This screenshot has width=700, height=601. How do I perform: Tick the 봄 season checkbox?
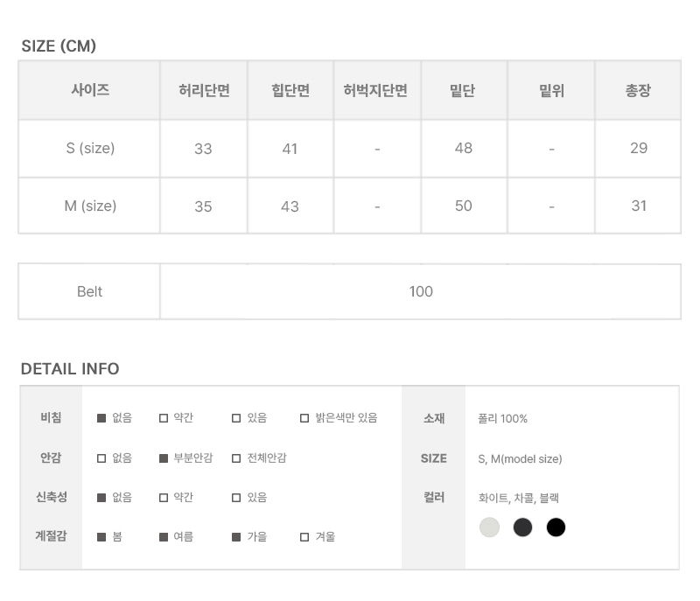pyautogui.click(x=101, y=537)
